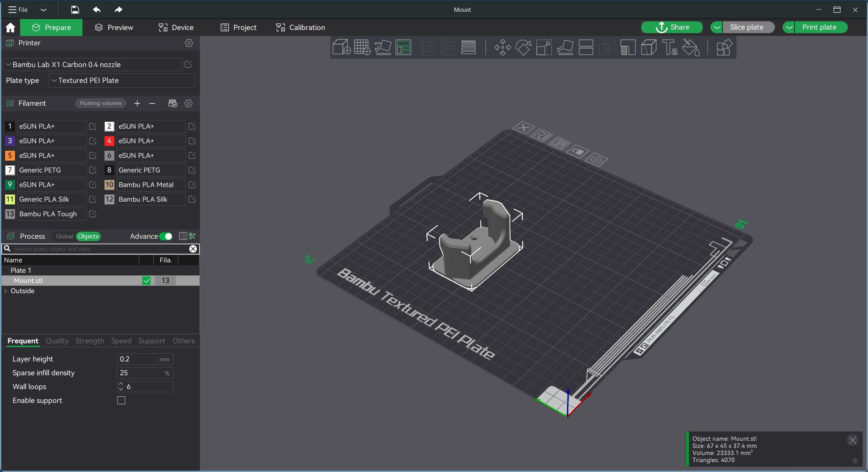Select the Move tool

[502, 47]
